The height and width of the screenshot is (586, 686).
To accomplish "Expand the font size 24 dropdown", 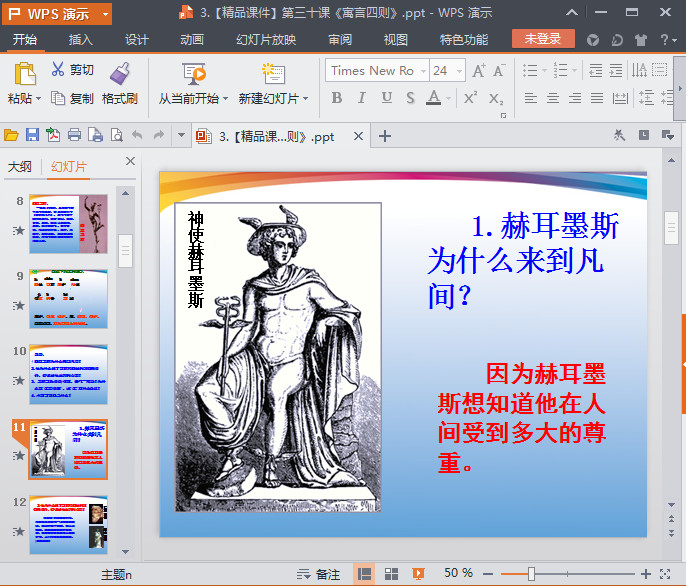I will [x=459, y=71].
